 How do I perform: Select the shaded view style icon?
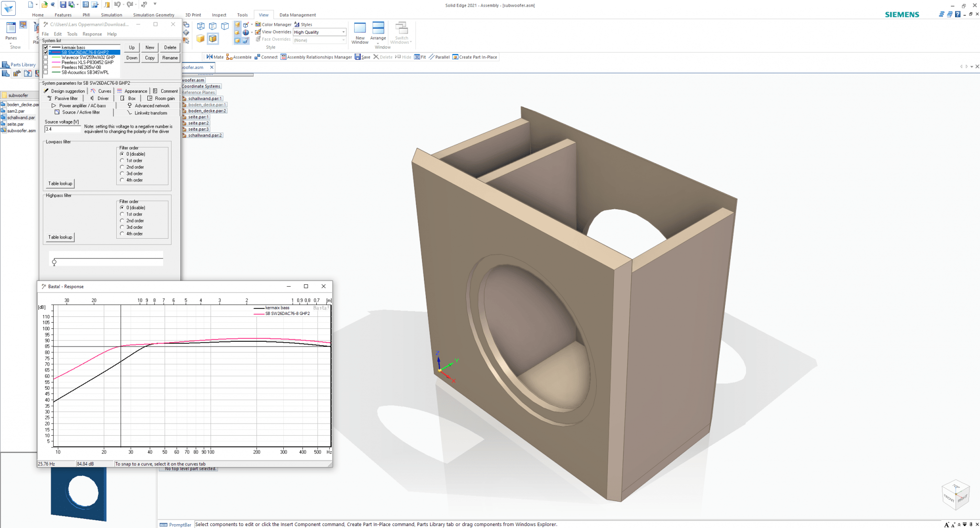200,39
